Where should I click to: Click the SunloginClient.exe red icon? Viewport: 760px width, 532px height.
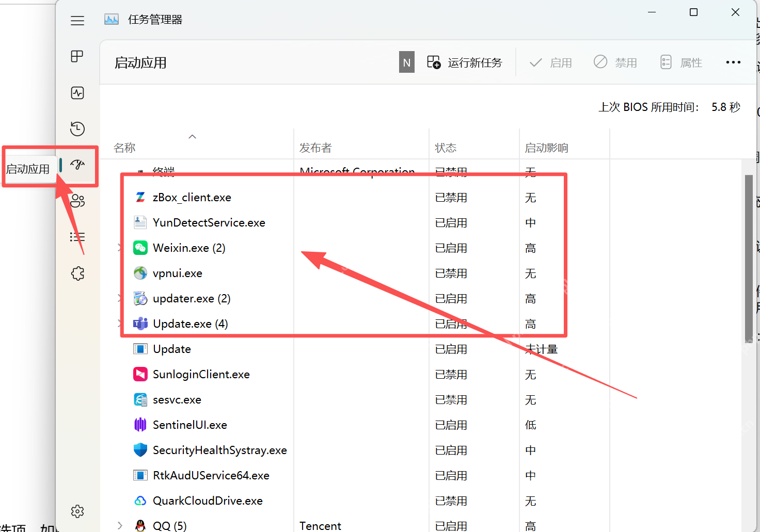point(140,374)
